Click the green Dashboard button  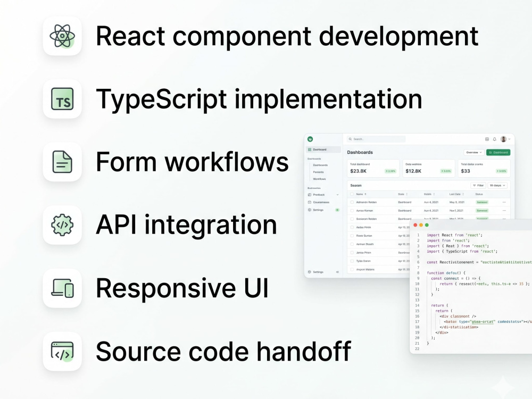[x=498, y=152]
